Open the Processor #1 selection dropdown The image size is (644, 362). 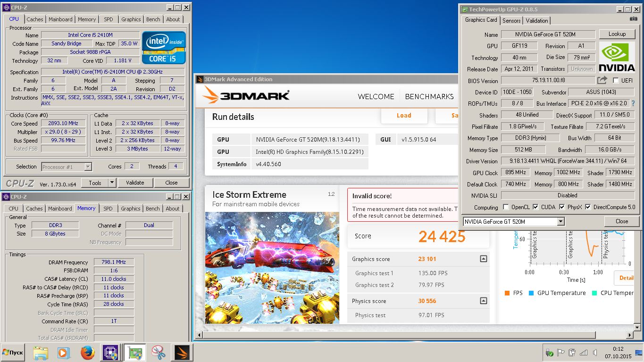pos(88,167)
